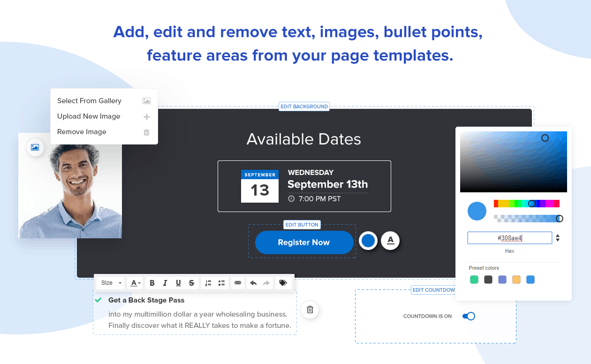
Task: Toggle bold formatting in the text toolbar
Action: pos(152,283)
